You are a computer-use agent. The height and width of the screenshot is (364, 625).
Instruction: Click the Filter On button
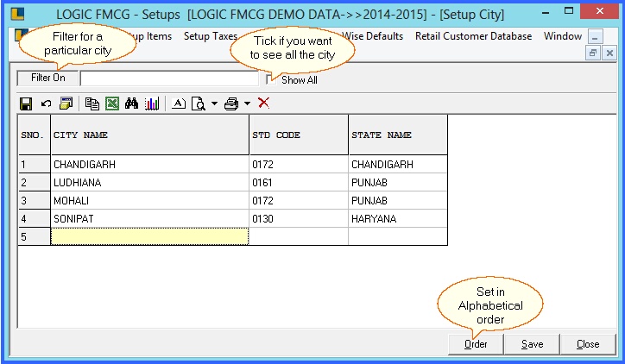point(47,78)
